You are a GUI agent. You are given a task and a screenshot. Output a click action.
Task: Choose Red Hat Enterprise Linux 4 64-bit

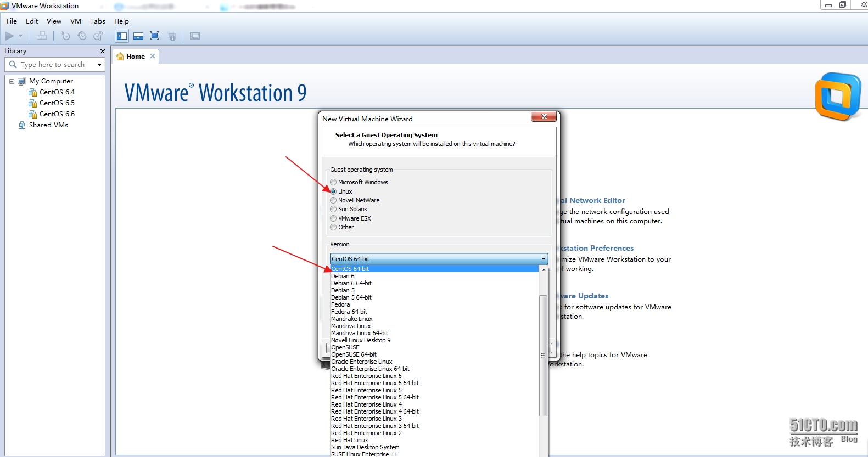434,411
